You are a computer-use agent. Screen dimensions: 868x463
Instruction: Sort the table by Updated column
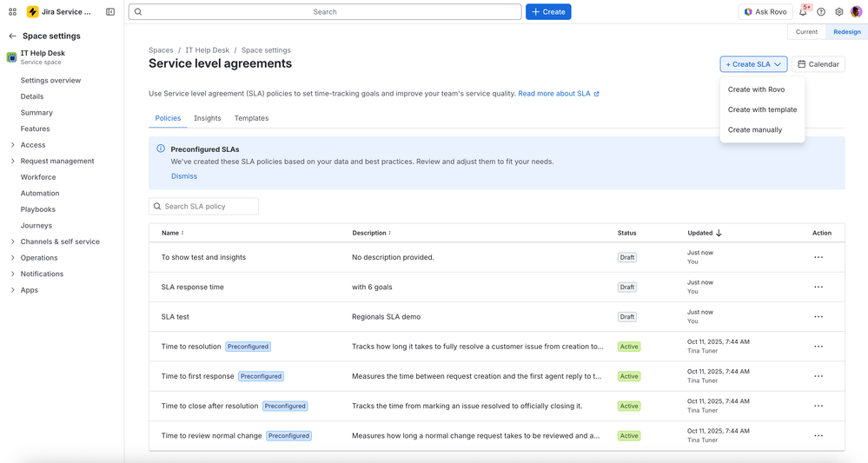705,233
